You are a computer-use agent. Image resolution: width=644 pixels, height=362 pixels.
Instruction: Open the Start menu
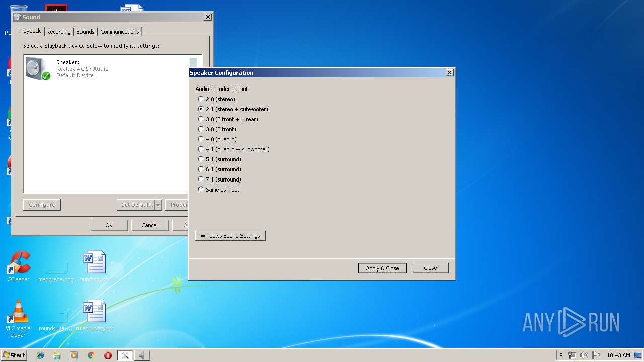[14, 355]
